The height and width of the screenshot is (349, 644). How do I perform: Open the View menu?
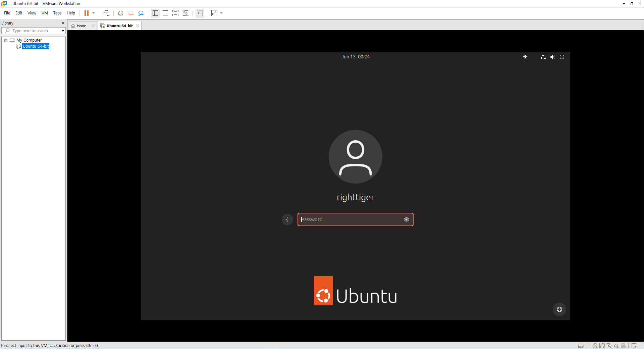coord(32,13)
